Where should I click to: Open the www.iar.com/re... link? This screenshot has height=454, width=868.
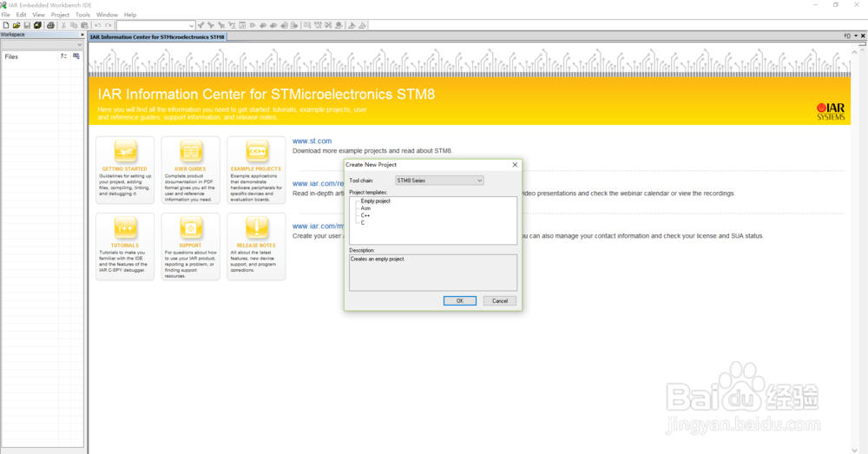pyautogui.click(x=319, y=183)
